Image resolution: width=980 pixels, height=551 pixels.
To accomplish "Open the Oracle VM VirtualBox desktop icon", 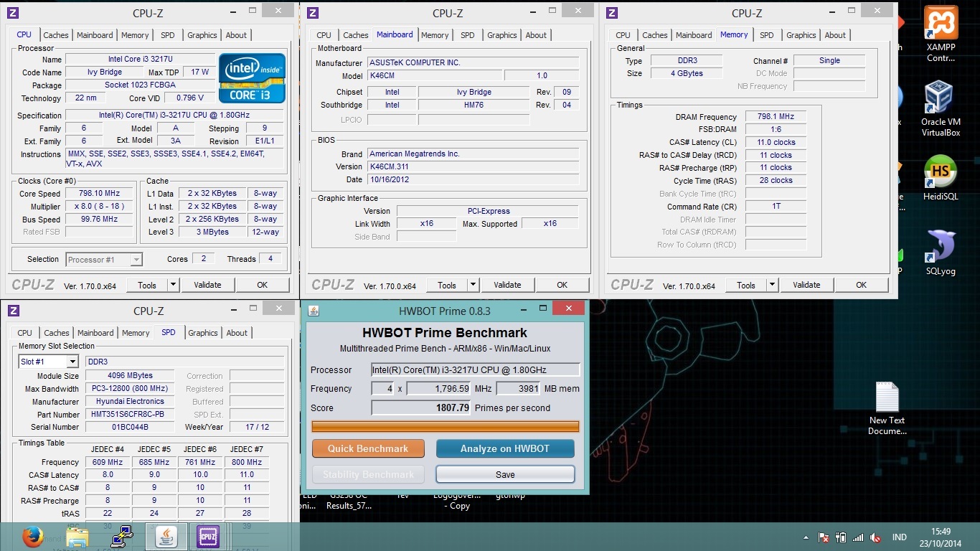I will tap(941, 108).
